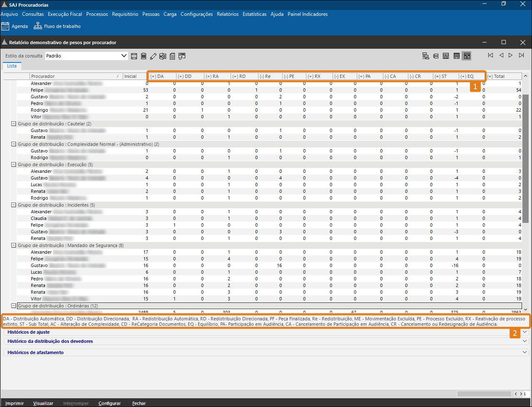Screen dimensions: 532x407
Task: Click the tree hierarchy view icon
Action: [x=425, y=56]
